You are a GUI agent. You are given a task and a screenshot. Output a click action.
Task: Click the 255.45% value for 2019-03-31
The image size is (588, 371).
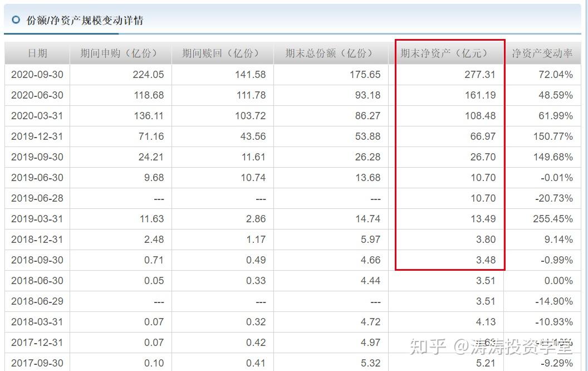tap(552, 219)
